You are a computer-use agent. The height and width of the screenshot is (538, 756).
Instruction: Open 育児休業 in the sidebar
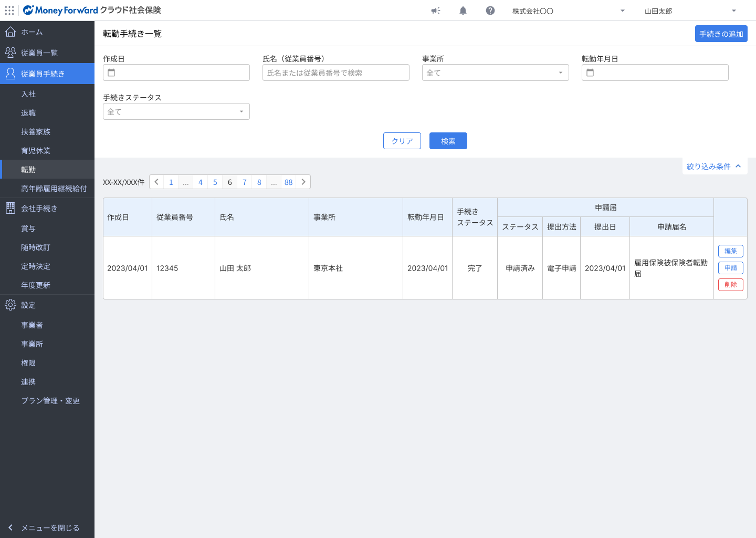[47, 151]
